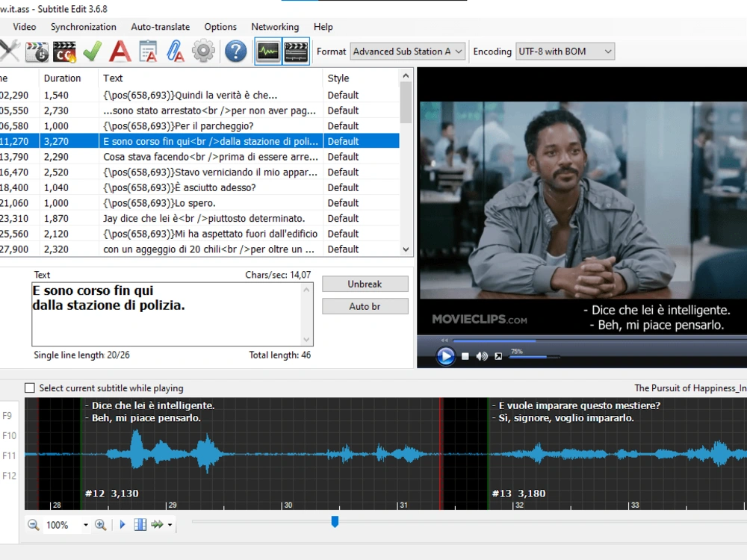
Task: Toggle the video player display button
Action: point(296,52)
